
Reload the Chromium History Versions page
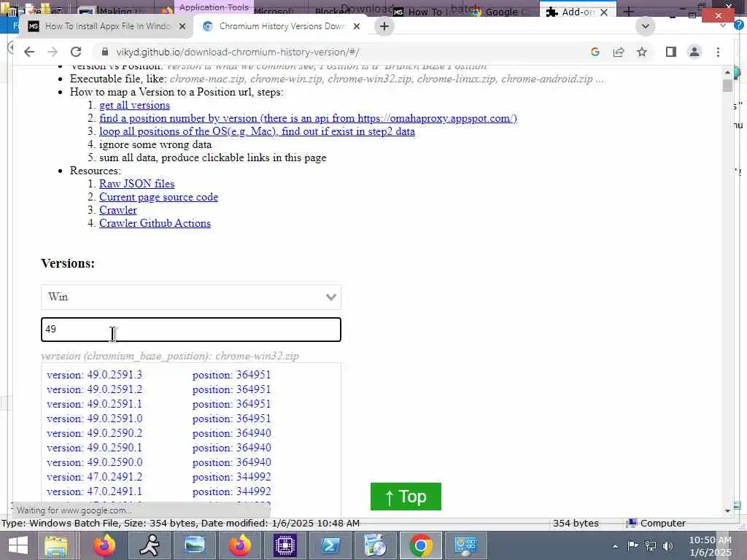tap(76, 52)
